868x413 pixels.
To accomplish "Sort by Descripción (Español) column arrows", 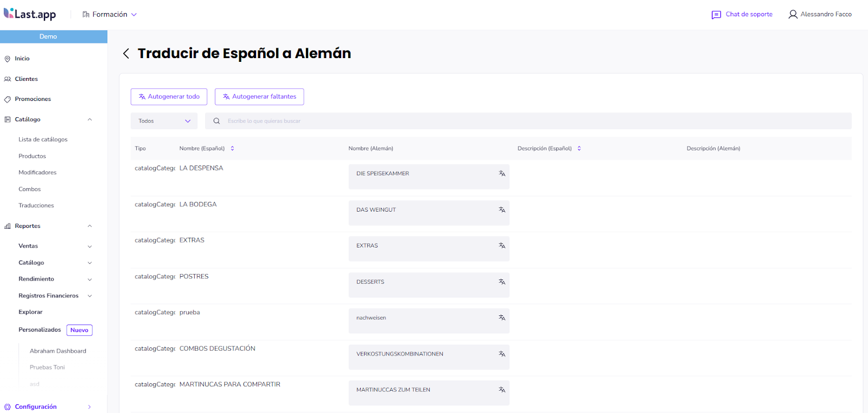I will (x=579, y=148).
